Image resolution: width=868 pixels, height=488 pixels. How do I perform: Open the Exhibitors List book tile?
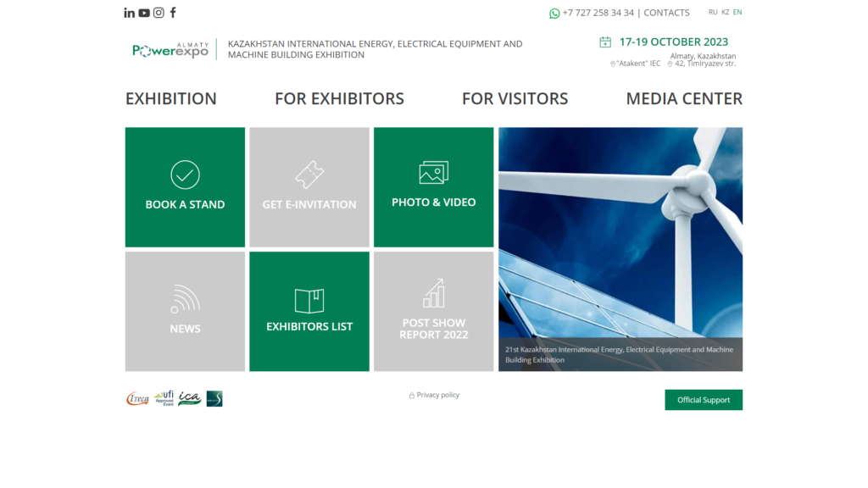(x=309, y=311)
